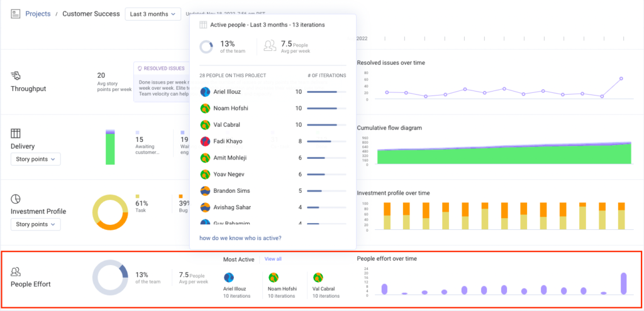Click Noam Hofshi avatar in popup list
Screen dimensions: 644x311
(206, 108)
